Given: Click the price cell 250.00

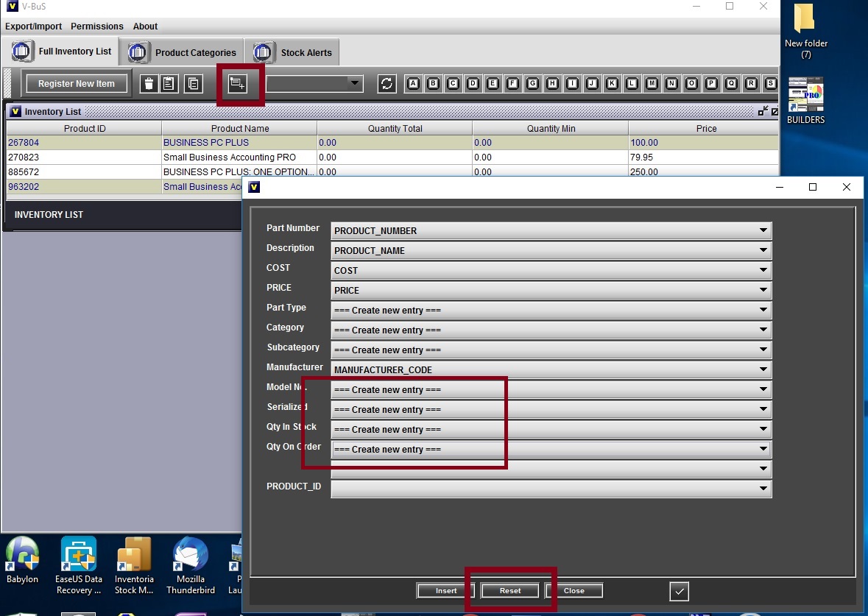Looking at the screenshot, I should click(x=703, y=171).
